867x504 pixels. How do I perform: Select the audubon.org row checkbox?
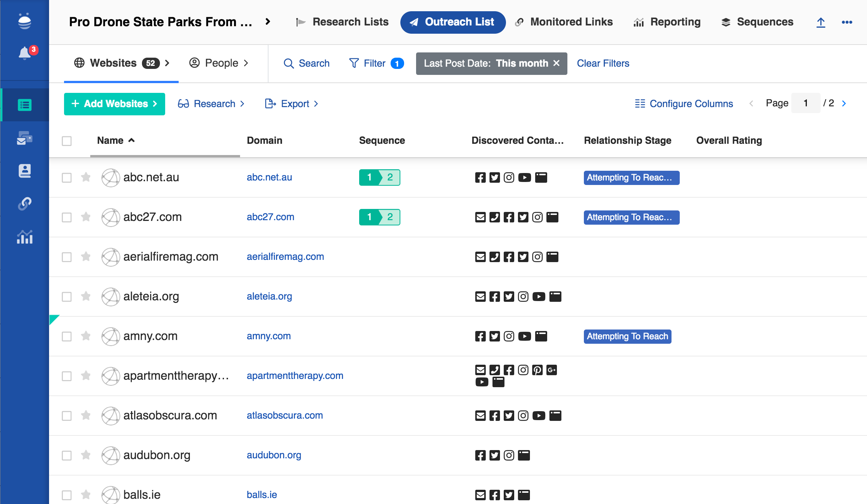click(67, 455)
